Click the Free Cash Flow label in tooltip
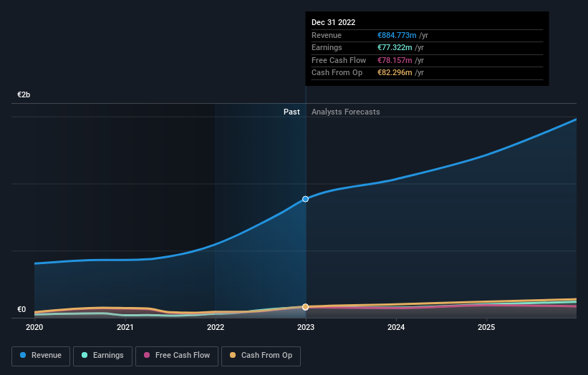Image resolution: width=588 pixels, height=375 pixels. (x=339, y=60)
